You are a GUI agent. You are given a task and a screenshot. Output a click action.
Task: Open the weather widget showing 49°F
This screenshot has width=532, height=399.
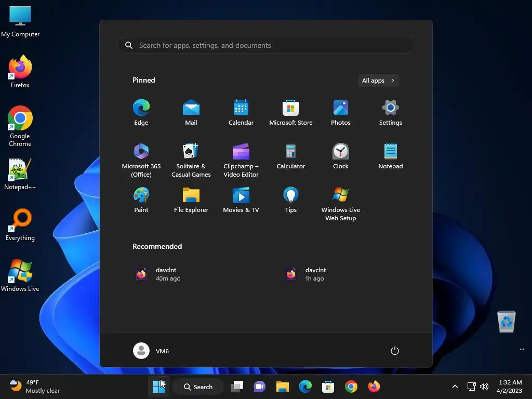[x=35, y=387]
